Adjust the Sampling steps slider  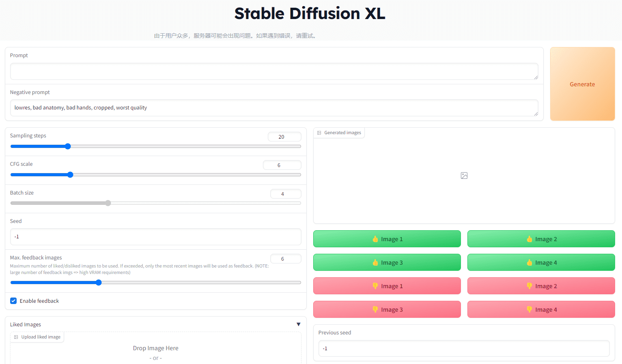coord(155,146)
